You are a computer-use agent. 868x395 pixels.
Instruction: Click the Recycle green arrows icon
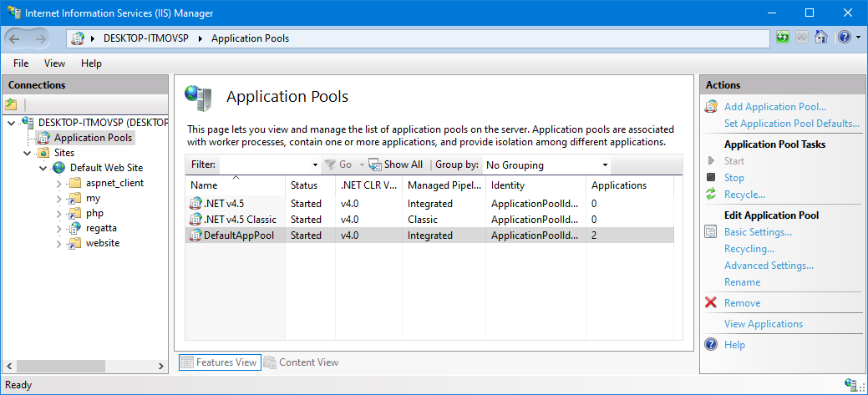point(711,195)
